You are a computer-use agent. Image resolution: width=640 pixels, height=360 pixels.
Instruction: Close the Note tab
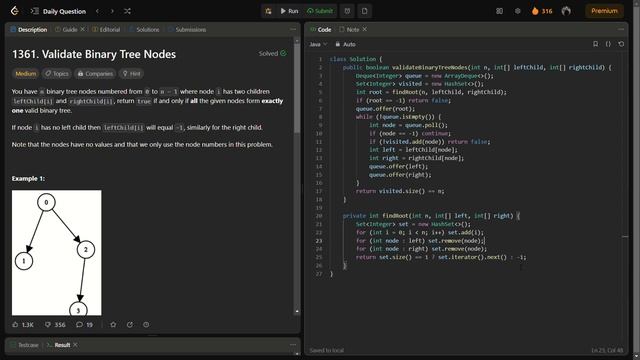[x=364, y=29]
